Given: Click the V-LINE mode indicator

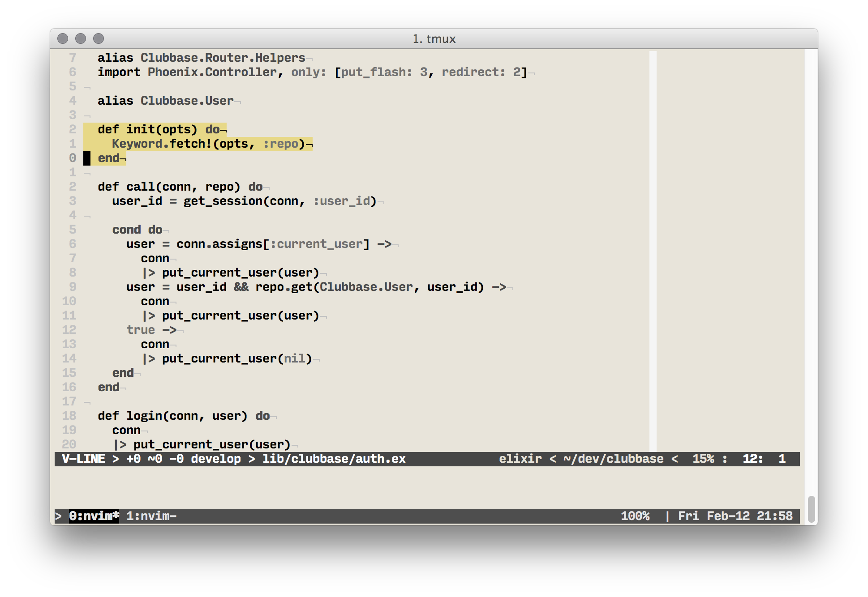Looking at the screenshot, I should 83,459.
